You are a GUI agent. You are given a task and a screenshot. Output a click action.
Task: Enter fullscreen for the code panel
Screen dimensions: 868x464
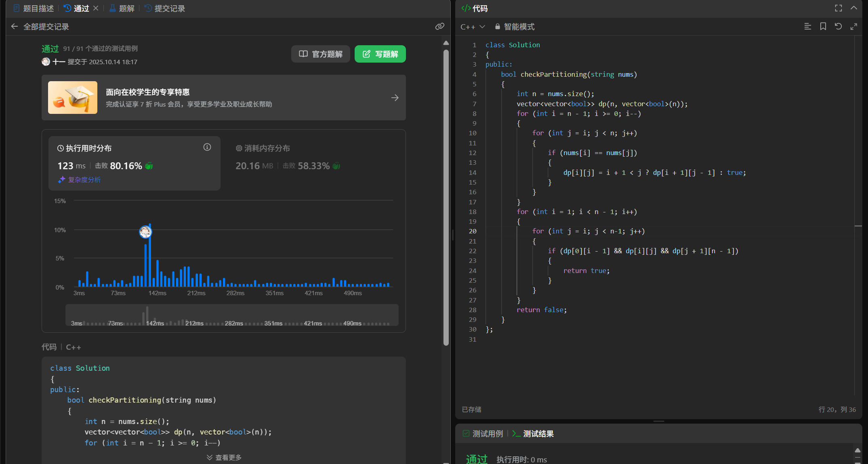click(x=839, y=8)
